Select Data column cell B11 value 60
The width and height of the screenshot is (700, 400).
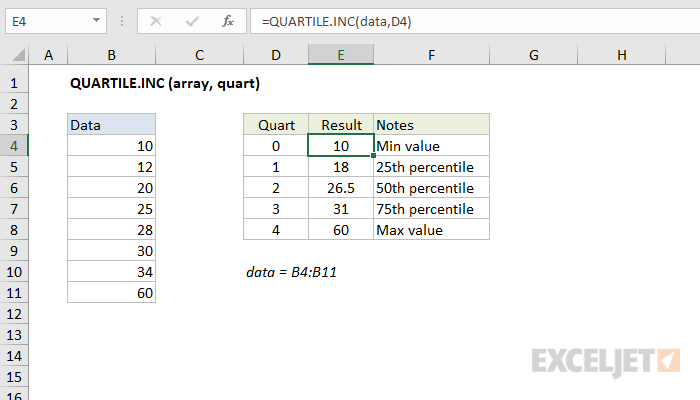coord(112,292)
